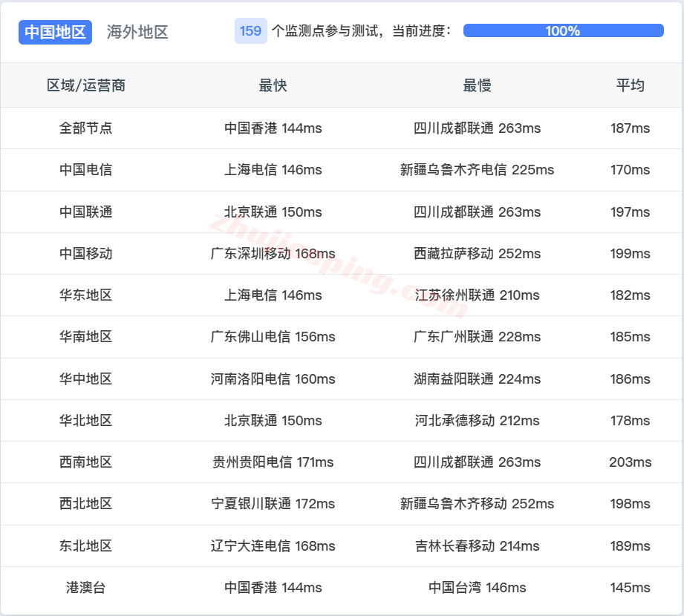Click the 100% progress bar
Viewport: 684px width, 616px height.
(x=563, y=30)
